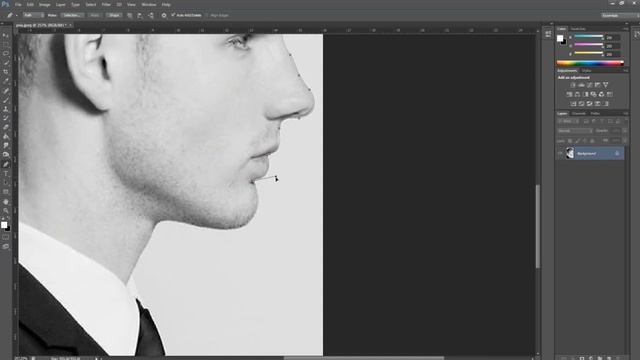Image resolution: width=640 pixels, height=360 pixels.
Task: Open the Color panel flyout menu
Action: pyautogui.click(x=626, y=29)
